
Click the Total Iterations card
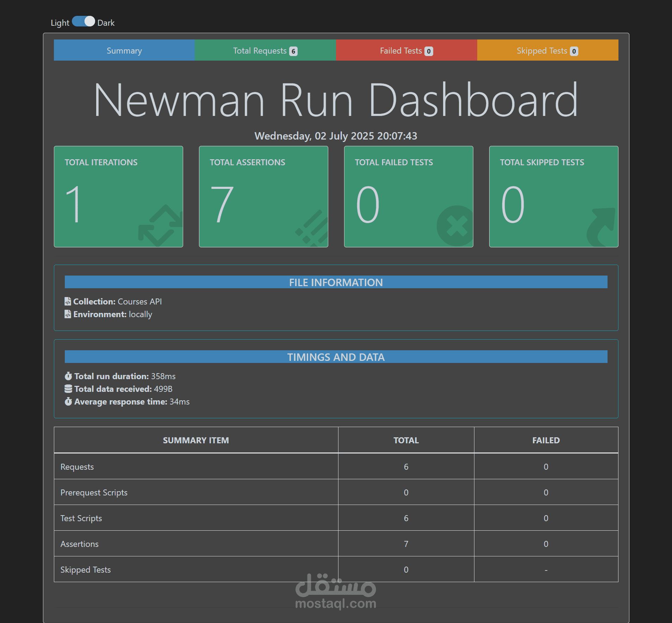(118, 197)
